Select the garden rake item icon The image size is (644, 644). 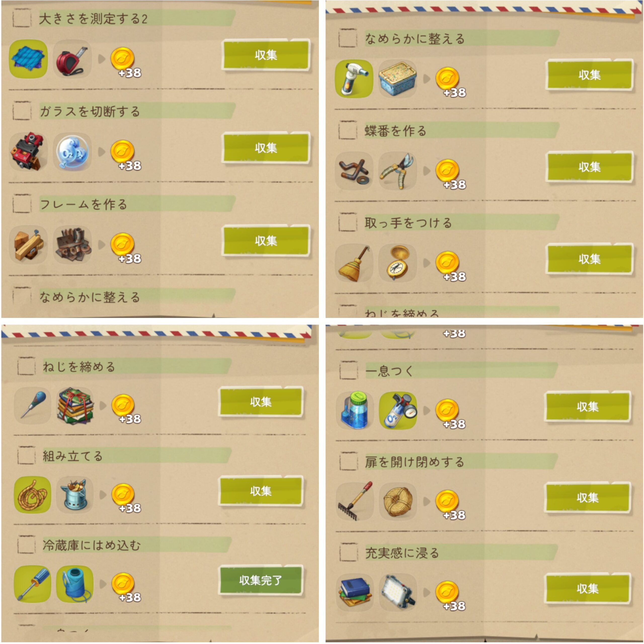(x=355, y=501)
